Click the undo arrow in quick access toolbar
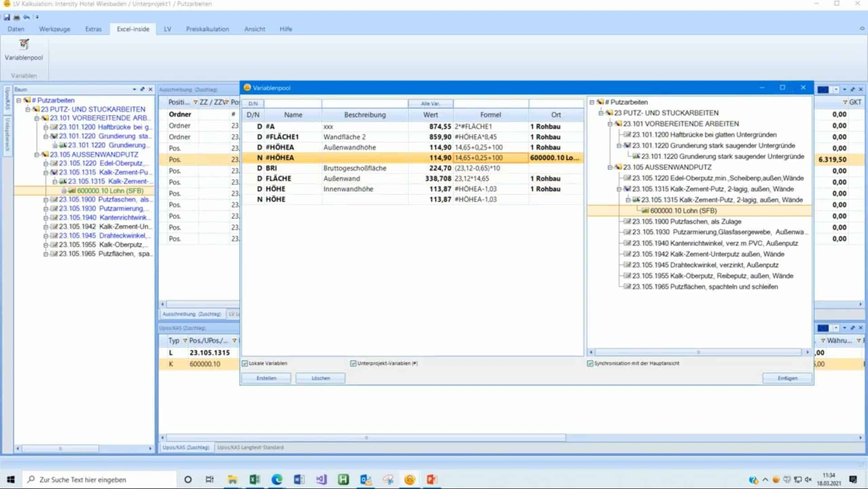The height and width of the screenshot is (489, 868). [x=26, y=16]
